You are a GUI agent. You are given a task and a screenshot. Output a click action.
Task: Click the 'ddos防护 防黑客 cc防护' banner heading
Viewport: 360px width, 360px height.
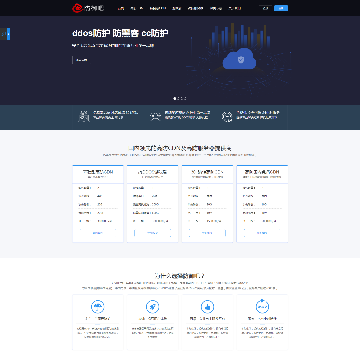120,33
